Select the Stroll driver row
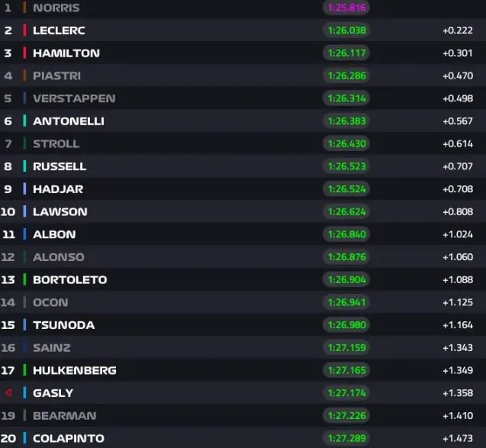 [243, 143]
